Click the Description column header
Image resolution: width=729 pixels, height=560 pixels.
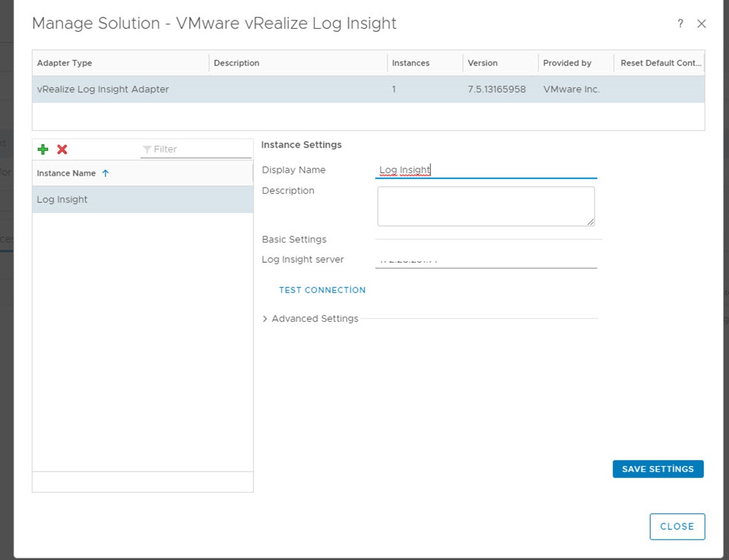pos(298,63)
